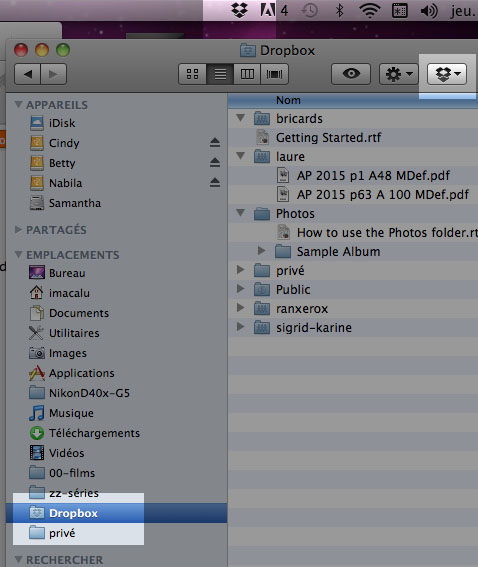Open Images in the sidebar

(x=68, y=353)
